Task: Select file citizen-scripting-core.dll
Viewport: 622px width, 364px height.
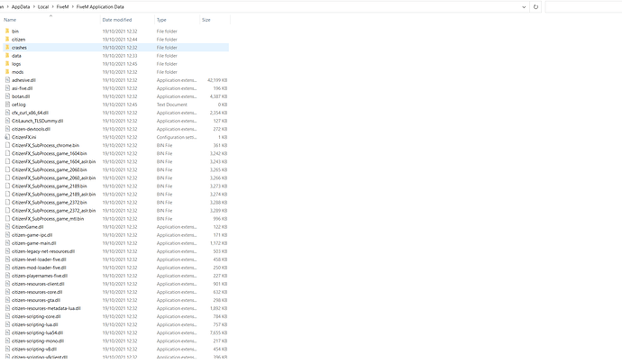Action: [x=36, y=316]
